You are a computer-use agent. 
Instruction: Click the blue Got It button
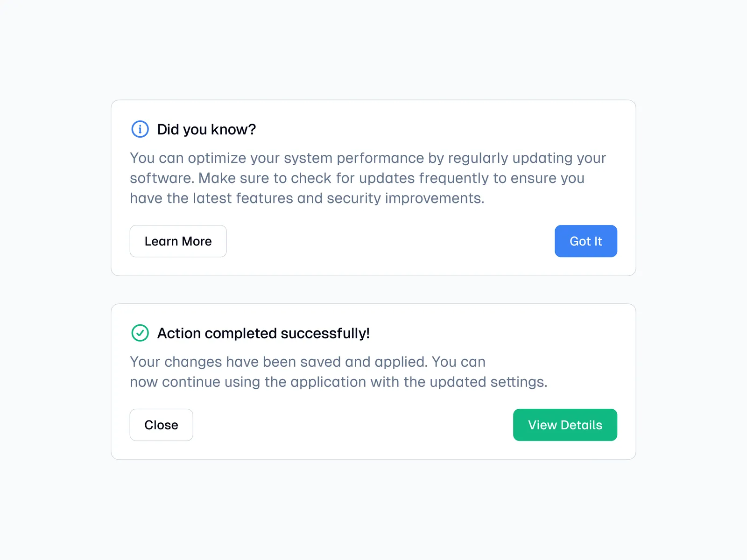585,241
